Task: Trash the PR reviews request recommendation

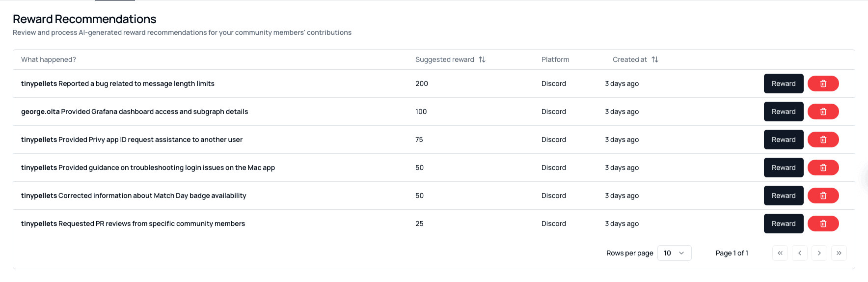Action: (823, 224)
